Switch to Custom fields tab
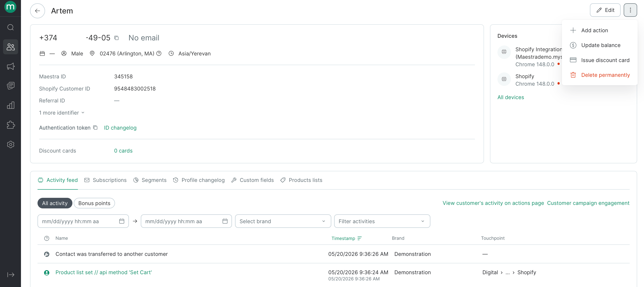 252,180
